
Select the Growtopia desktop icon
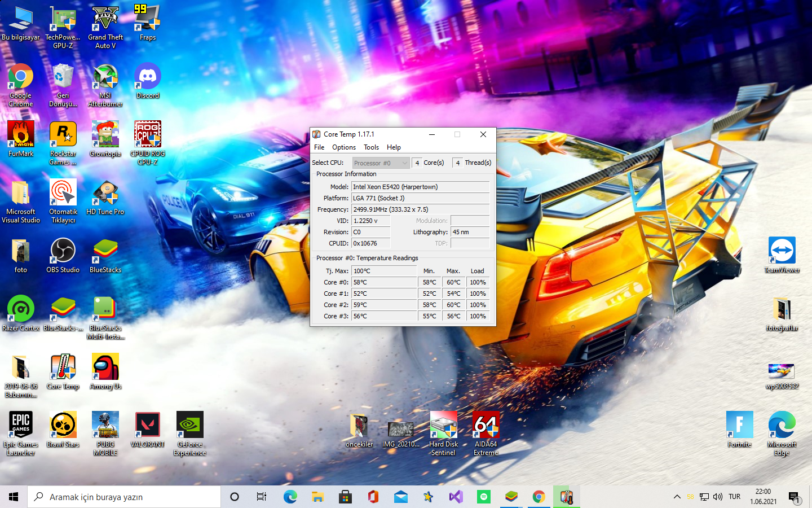pyautogui.click(x=105, y=139)
